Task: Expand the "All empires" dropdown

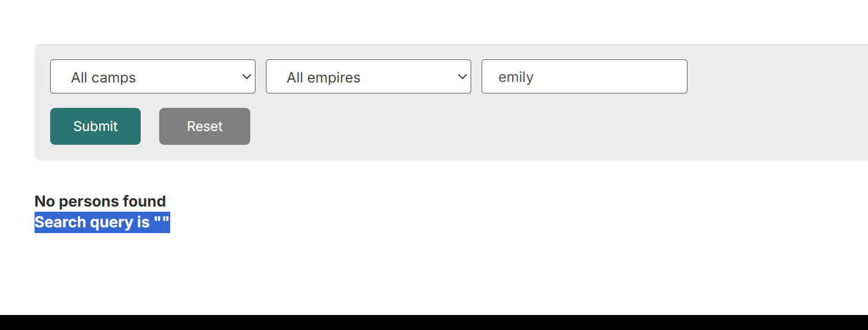Action: [x=368, y=77]
